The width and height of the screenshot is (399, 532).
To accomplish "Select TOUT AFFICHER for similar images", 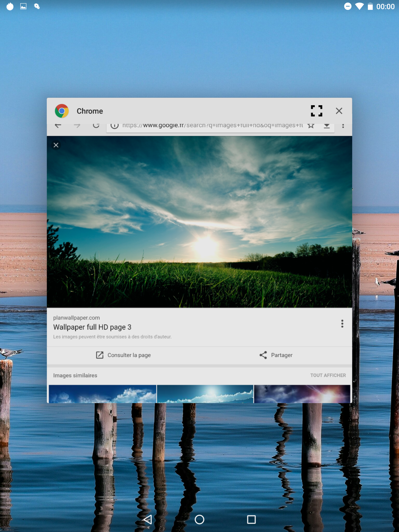I will 328,375.
